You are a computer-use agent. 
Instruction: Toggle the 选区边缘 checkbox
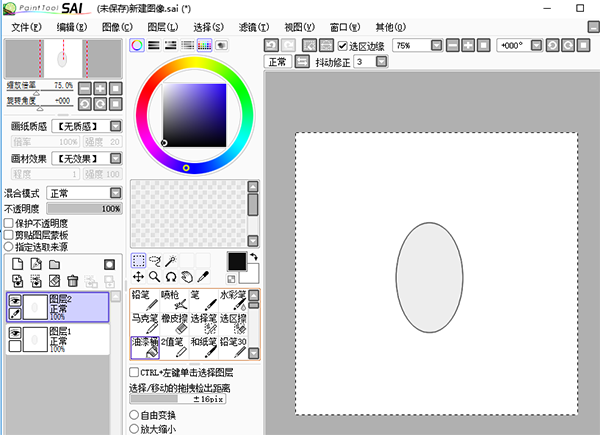pyautogui.click(x=343, y=46)
